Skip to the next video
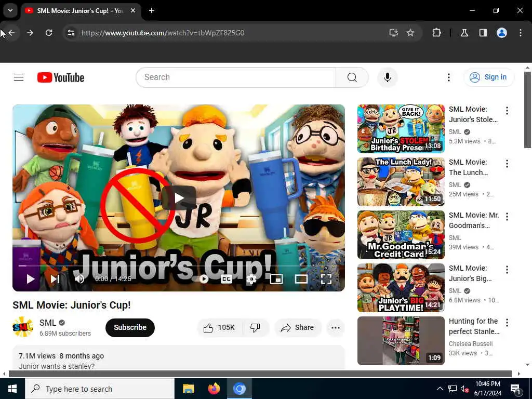 55,279
